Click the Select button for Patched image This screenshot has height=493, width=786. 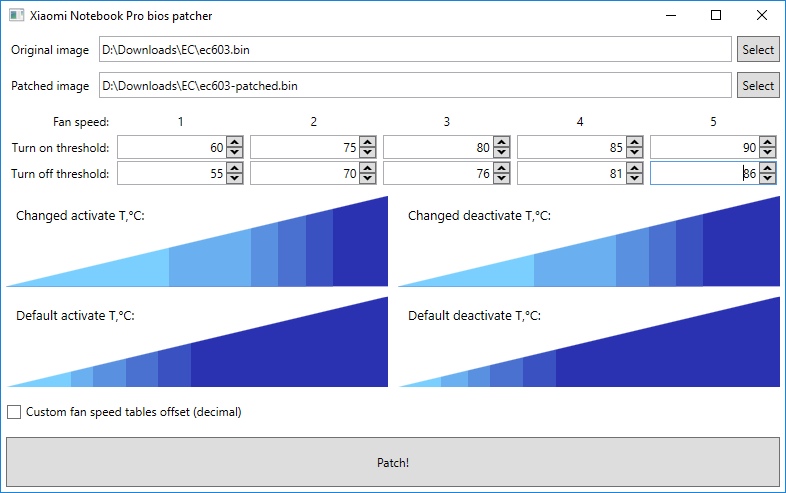coord(758,85)
